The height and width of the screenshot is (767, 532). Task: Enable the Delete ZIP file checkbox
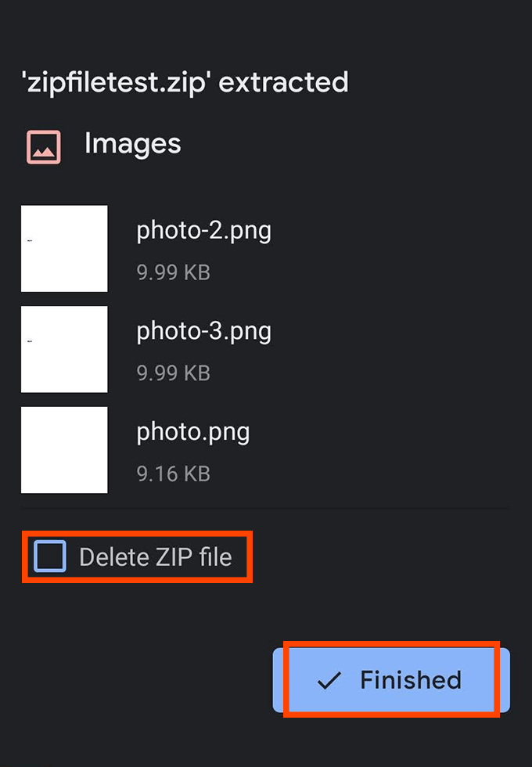(x=49, y=556)
